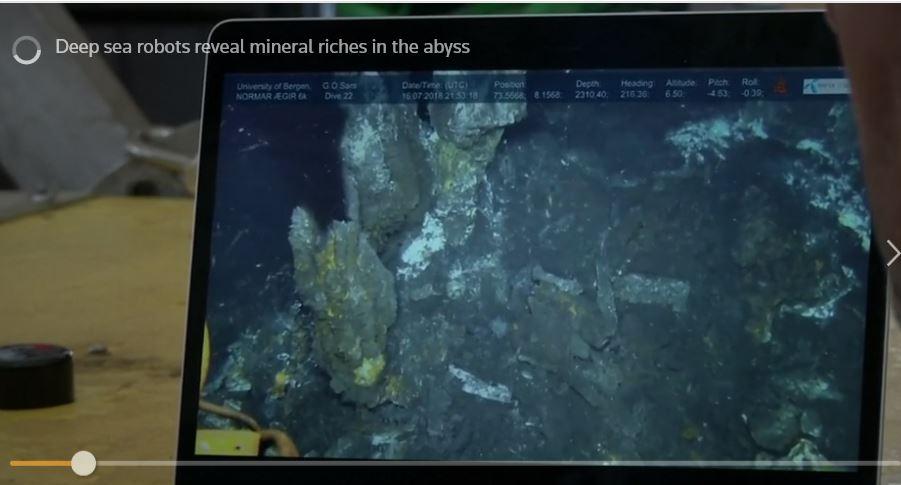
Task: Select the 'Pitch' value in the overlay
Action: pyautogui.click(x=718, y=90)
